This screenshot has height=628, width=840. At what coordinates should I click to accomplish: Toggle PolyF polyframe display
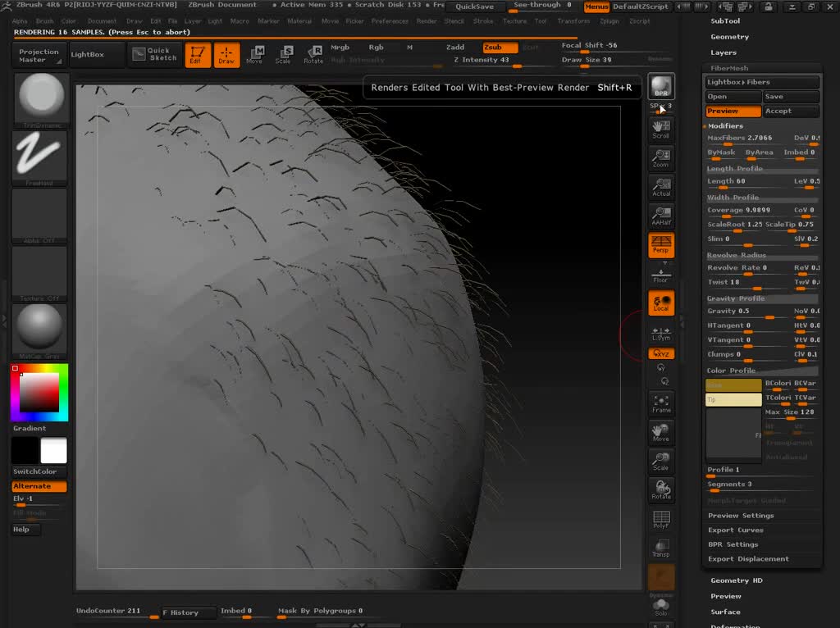(x=661, y=520)
